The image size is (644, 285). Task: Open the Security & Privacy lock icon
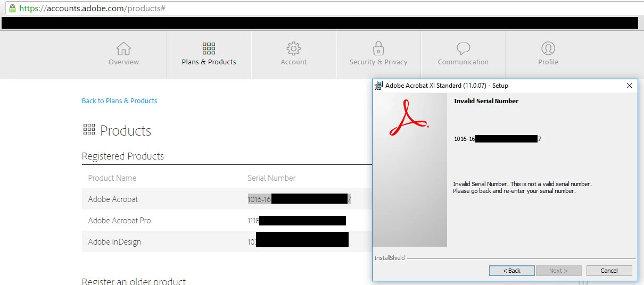(378, 48)
